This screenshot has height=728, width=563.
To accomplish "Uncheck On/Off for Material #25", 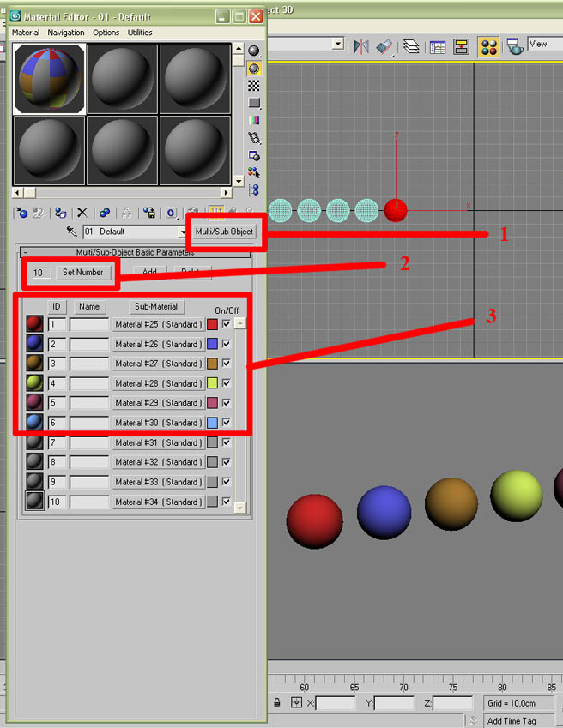I will (227, 324).
